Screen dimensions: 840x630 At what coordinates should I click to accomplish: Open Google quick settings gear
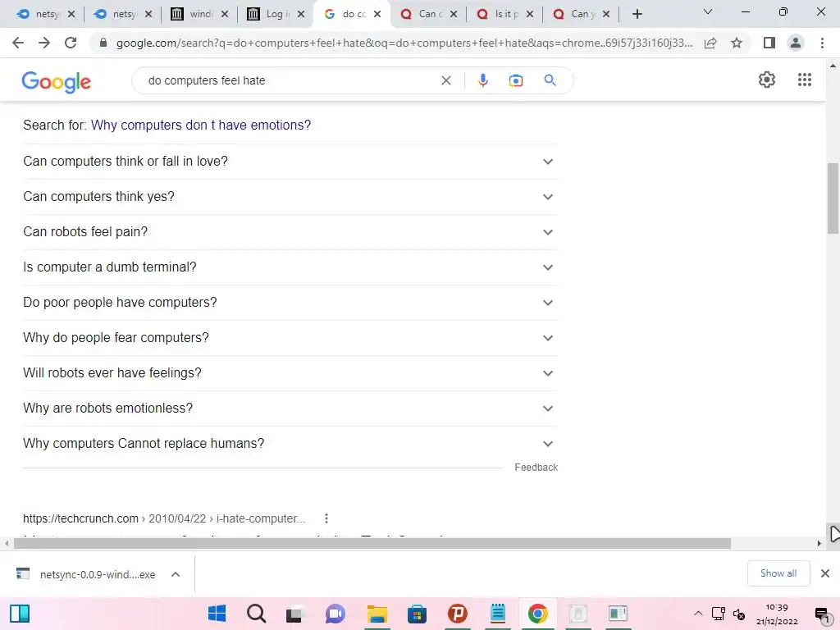(767, 80)
